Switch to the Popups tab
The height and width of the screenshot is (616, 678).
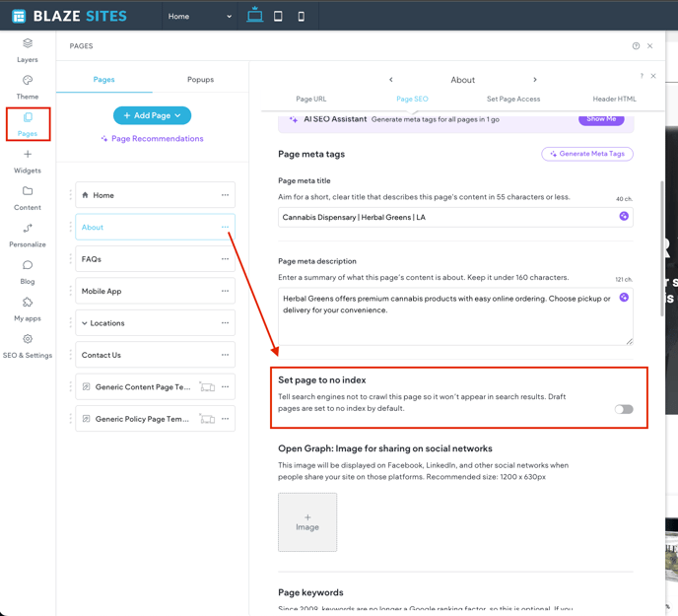click(x=200, y=80)
